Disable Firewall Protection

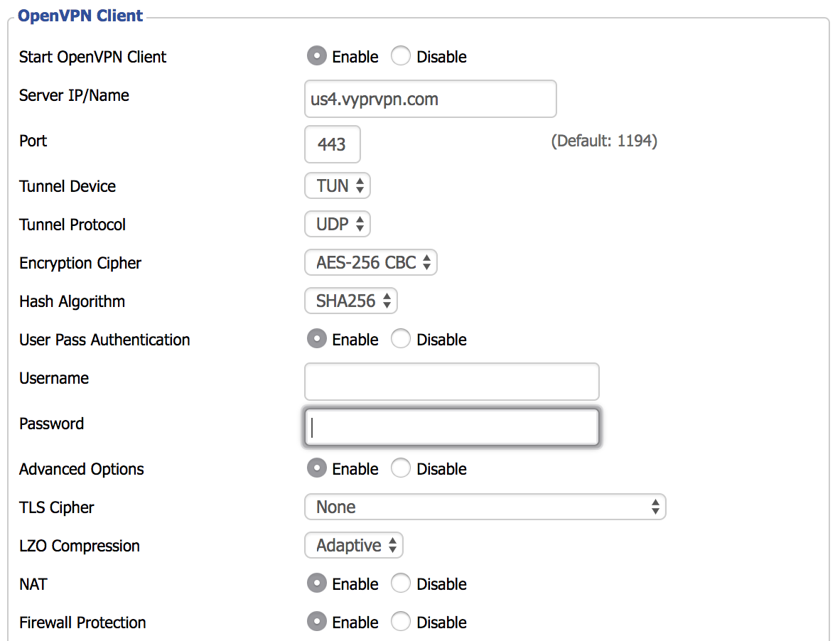pyautogui.click(x=401, y=623)
